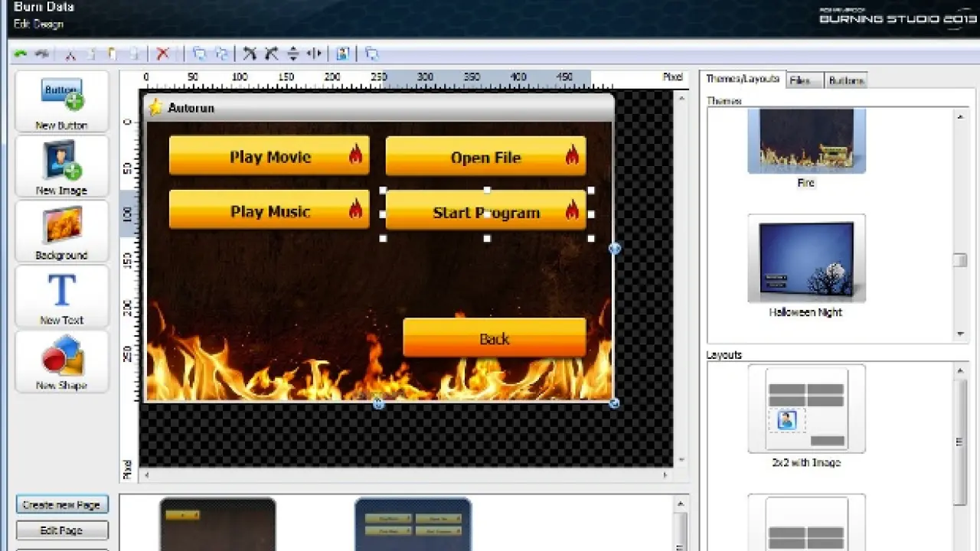Insert a New Shape
The width and height of the screenshot is (980, 551).
[x=62, y=362]
